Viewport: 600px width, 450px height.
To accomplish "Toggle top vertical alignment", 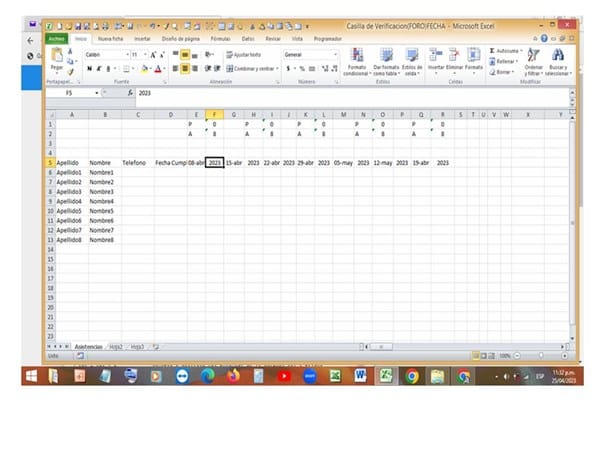I will 175,55.
